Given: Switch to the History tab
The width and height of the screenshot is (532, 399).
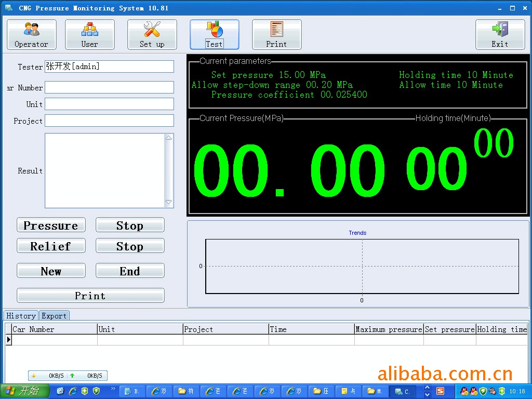Looking at the screenshot, I should [x=21, y=316].
